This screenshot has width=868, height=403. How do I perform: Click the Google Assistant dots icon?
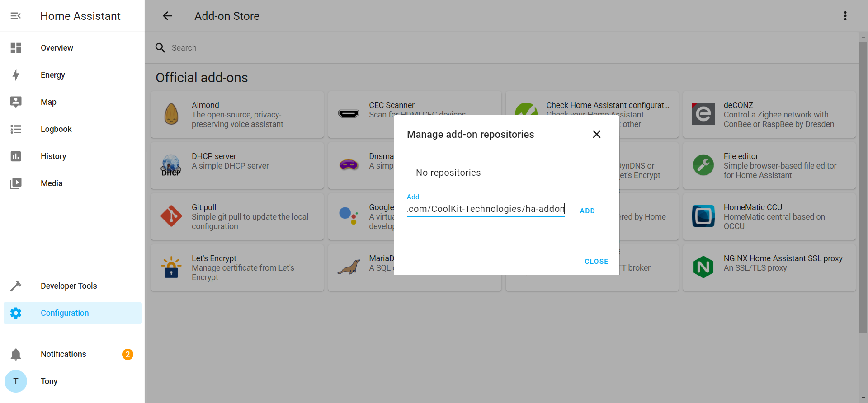point(349,216)
